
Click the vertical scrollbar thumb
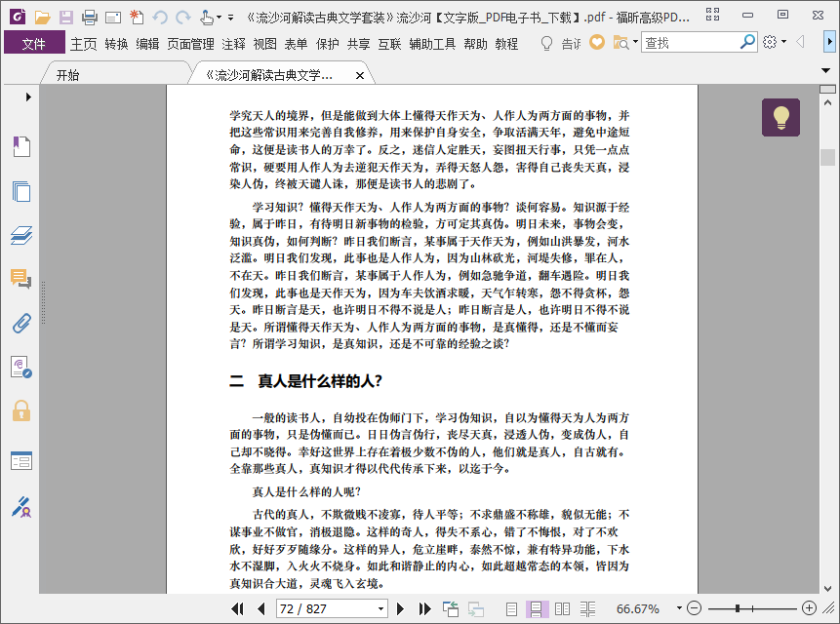tap(827, 157)
